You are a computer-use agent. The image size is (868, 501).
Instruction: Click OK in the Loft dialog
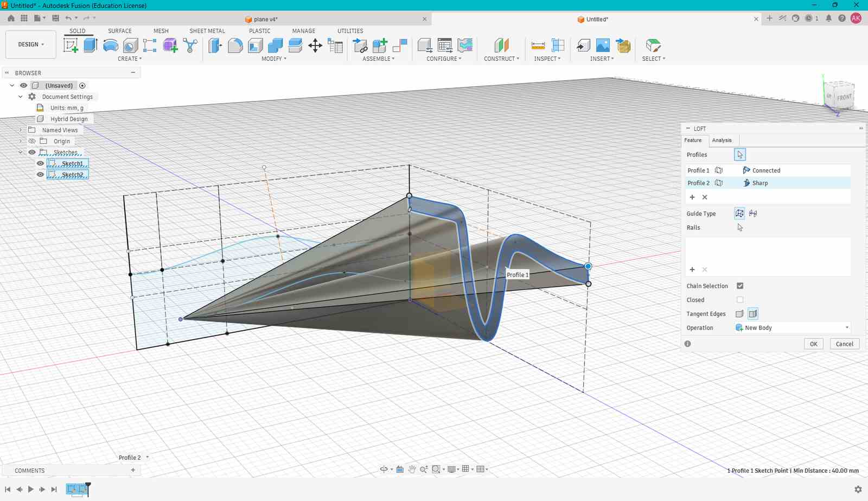coord(813,344)
